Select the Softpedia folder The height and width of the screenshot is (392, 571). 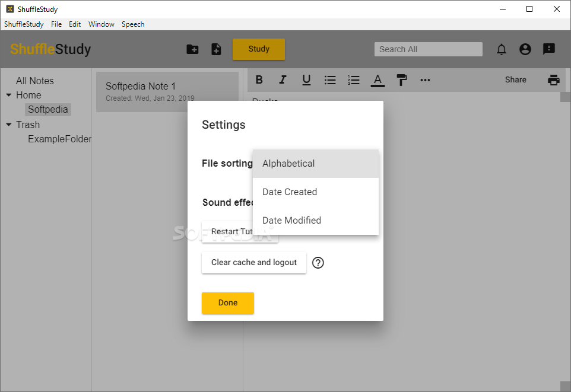click(47, 110)
